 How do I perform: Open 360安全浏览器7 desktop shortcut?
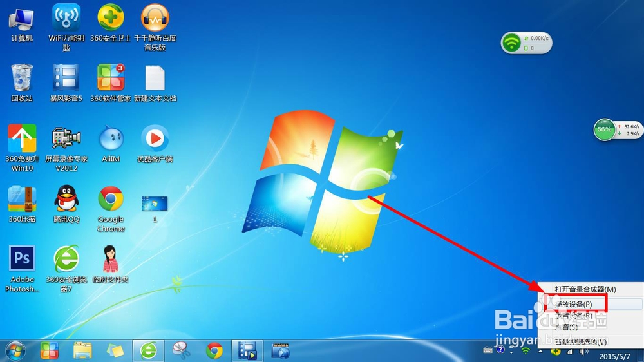(x=66, y=269)
